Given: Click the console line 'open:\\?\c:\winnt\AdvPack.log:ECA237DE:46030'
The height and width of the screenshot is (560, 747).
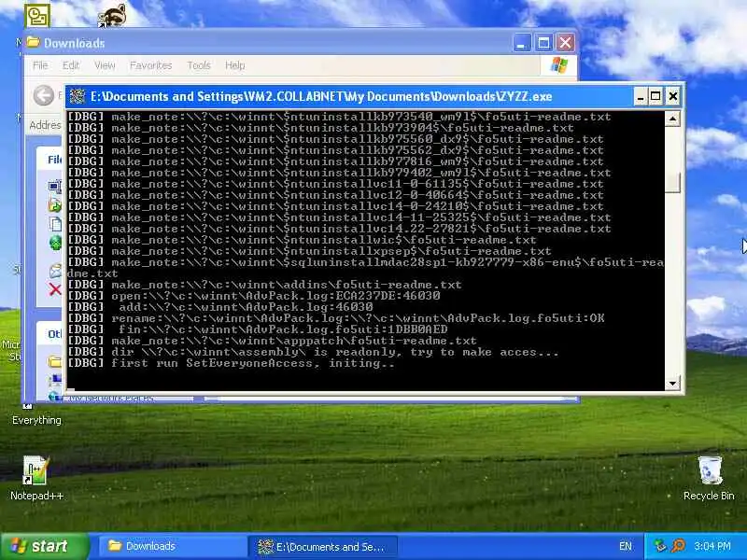Looking at the screenshot, I should point(254,296).
